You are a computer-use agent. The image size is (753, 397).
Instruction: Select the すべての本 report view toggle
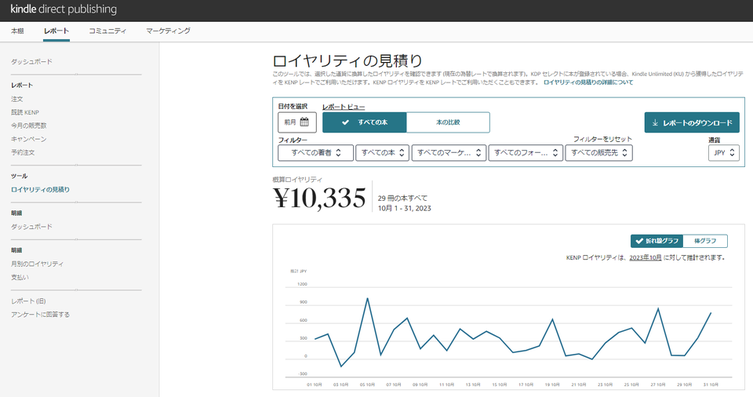coord(364,122)
